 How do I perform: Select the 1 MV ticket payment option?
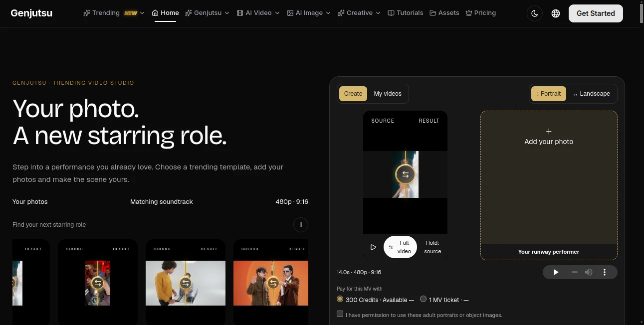(424, 299)
